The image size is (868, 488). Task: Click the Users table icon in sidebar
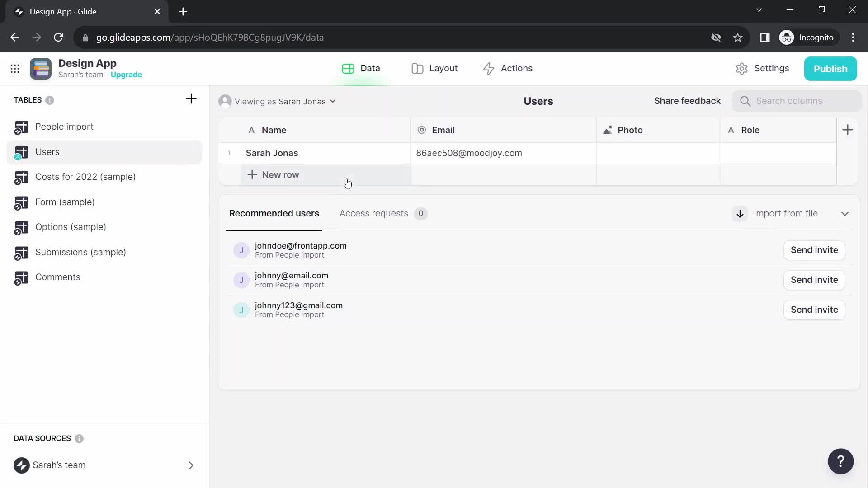tap(21, 151)
